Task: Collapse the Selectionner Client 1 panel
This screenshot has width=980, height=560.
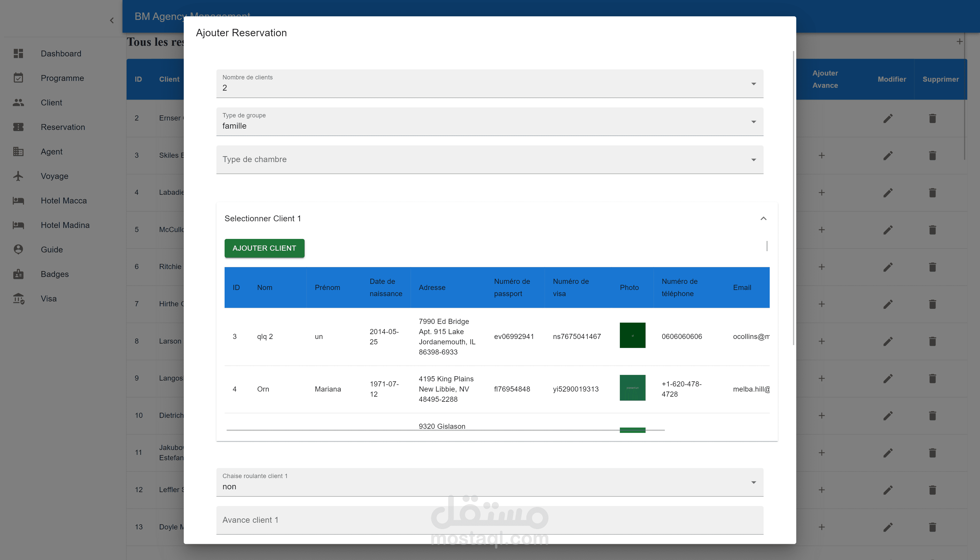Action: click(763, 218)
